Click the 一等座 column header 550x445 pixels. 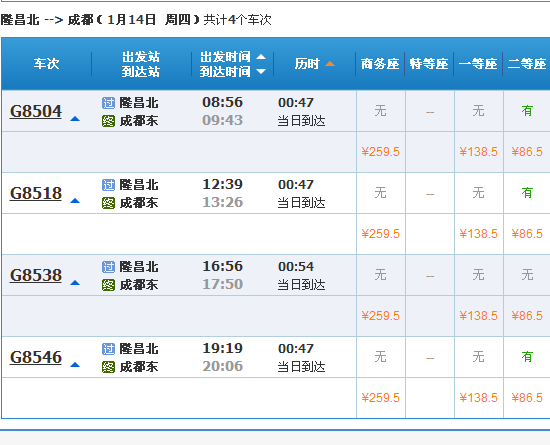pyautogui.click(x=478, y=64)
